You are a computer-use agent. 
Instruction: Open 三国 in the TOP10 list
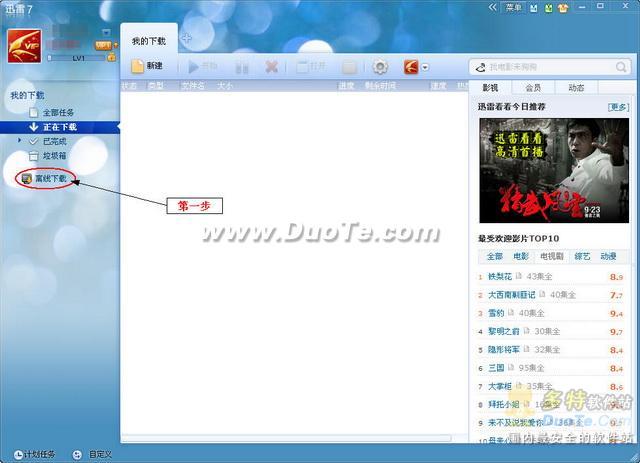496,368
